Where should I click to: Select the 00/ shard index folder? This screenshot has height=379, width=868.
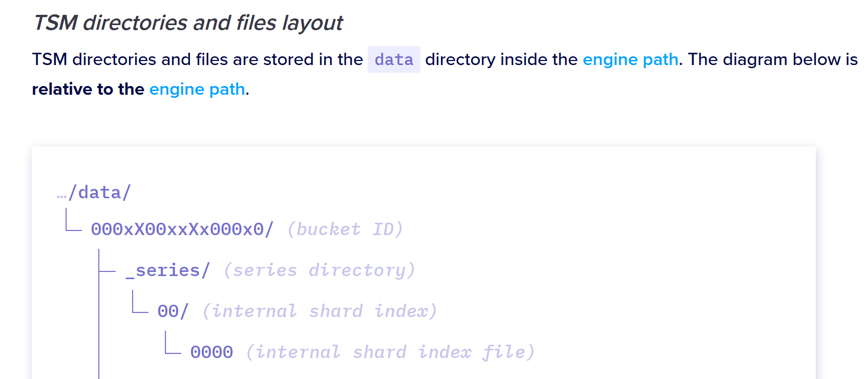tap(173, 311)
